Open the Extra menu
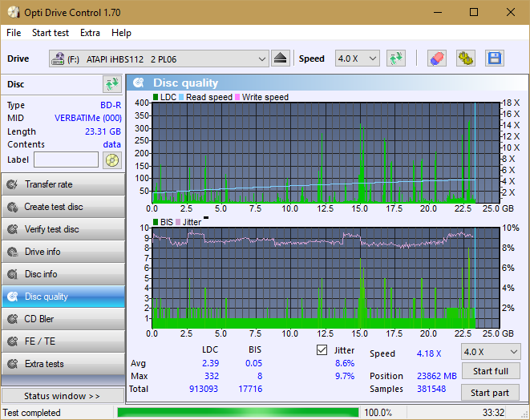 (x=90, y=33)
